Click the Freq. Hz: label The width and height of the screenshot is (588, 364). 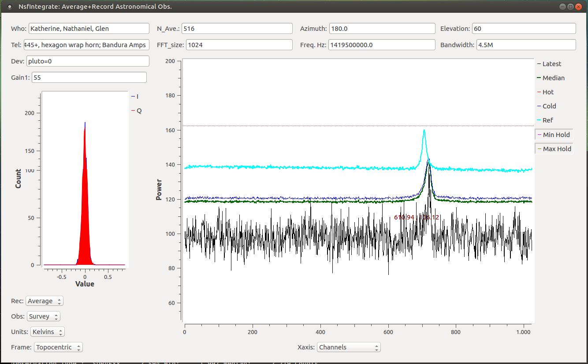click(x=313, y=45)
